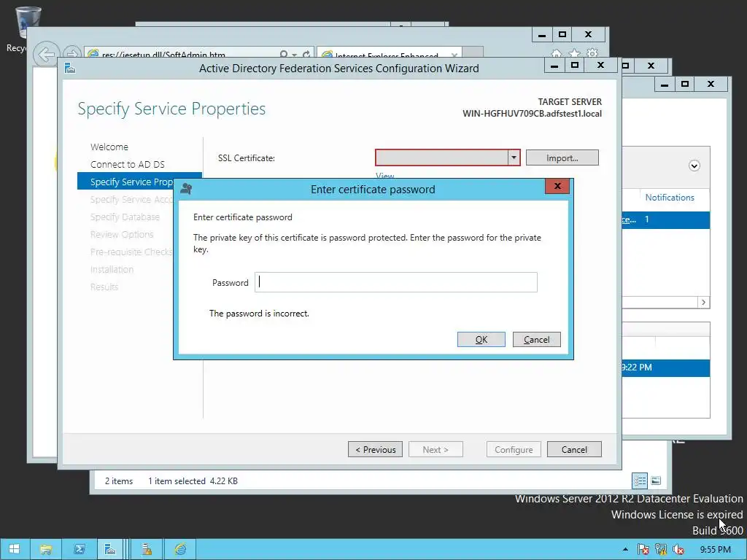Screen dimensions: 747x560
Task: Close the AD FS Configuration Wizard window
Action: 601,66
